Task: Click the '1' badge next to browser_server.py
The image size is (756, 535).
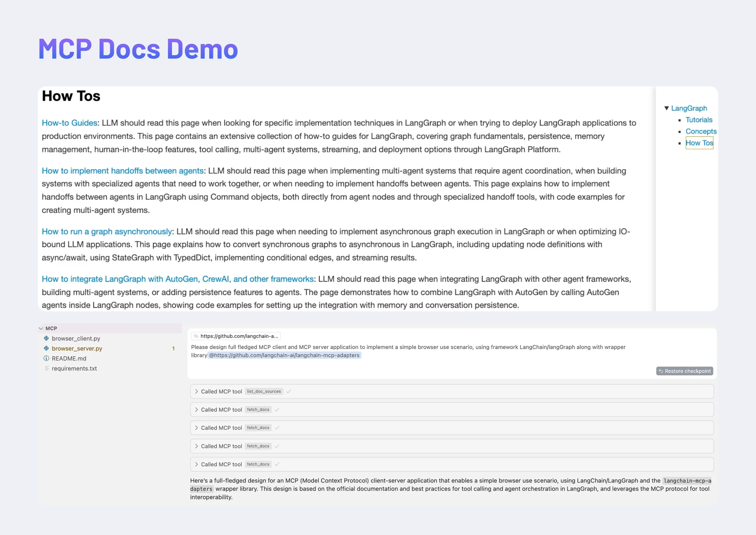Action: (173, 348)
